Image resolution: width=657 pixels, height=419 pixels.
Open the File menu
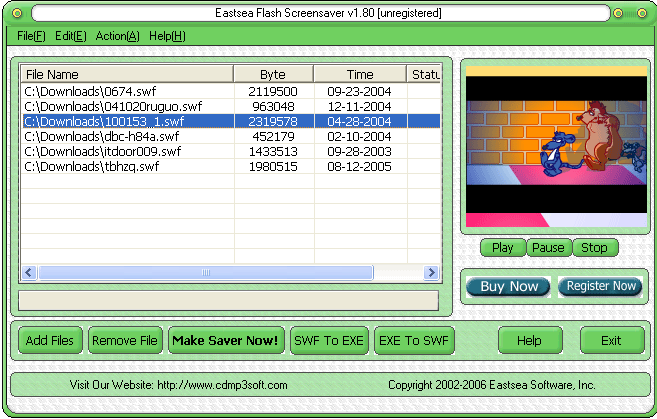pyautogui.click(x=32, y=36)
